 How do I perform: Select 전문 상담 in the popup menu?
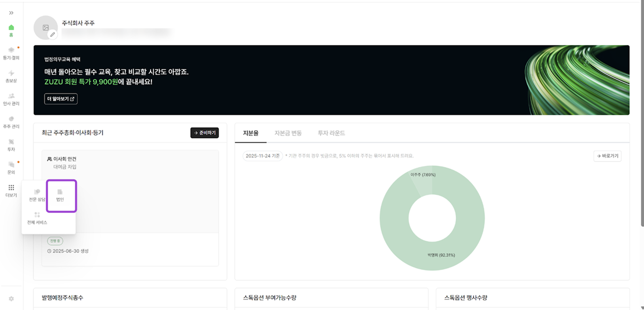point(37,196)
